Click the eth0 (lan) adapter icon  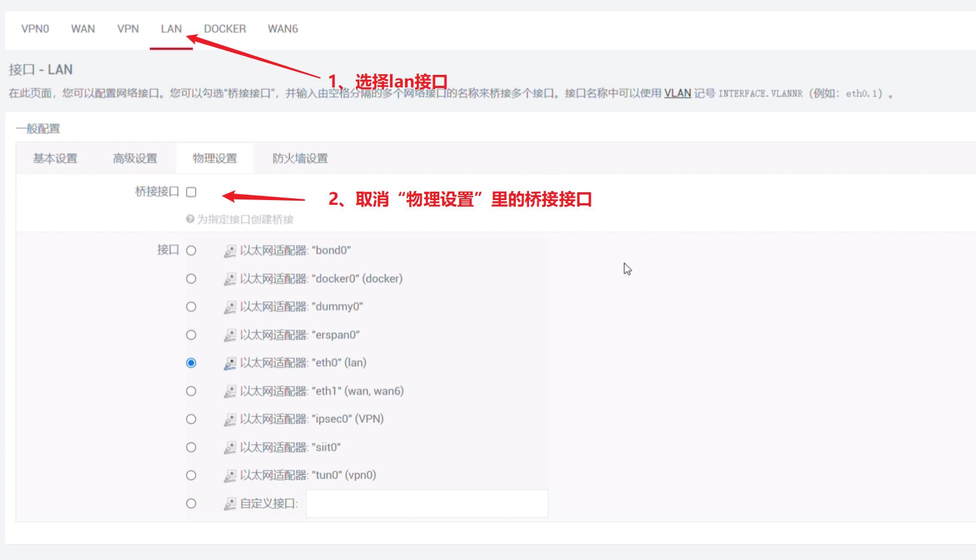coord(230,364)
